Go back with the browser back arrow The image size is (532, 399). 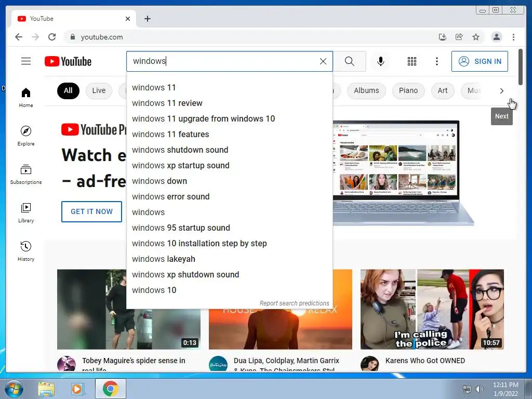(x=19, y=37)
